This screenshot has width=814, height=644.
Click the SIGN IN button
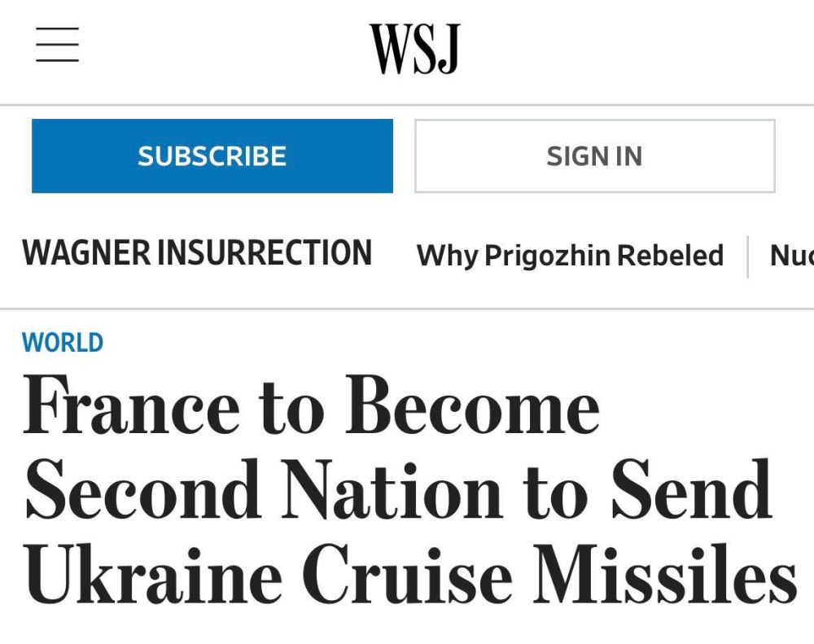tap(595, 156)
